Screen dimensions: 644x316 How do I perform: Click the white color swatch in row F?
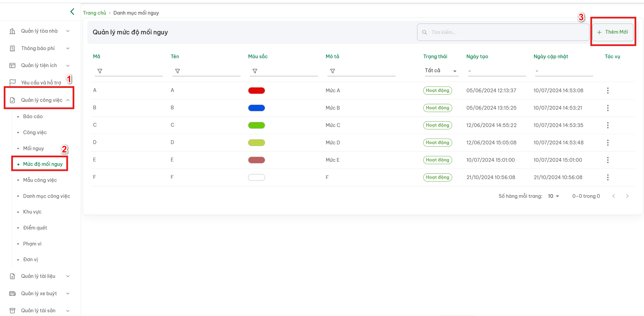257,177
